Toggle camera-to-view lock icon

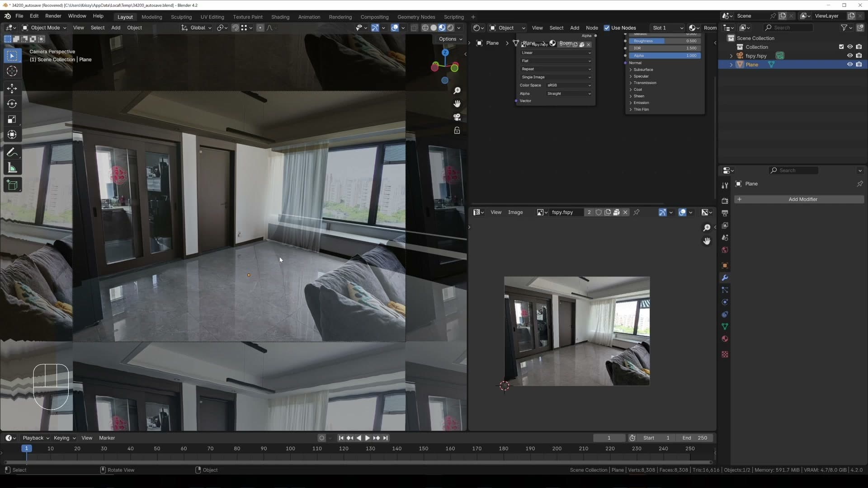(457, 131)
